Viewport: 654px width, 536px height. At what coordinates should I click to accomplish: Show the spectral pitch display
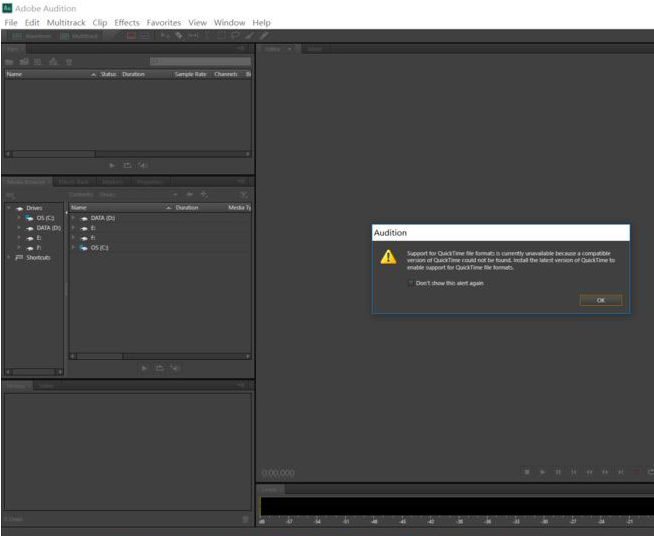[145, 36]
